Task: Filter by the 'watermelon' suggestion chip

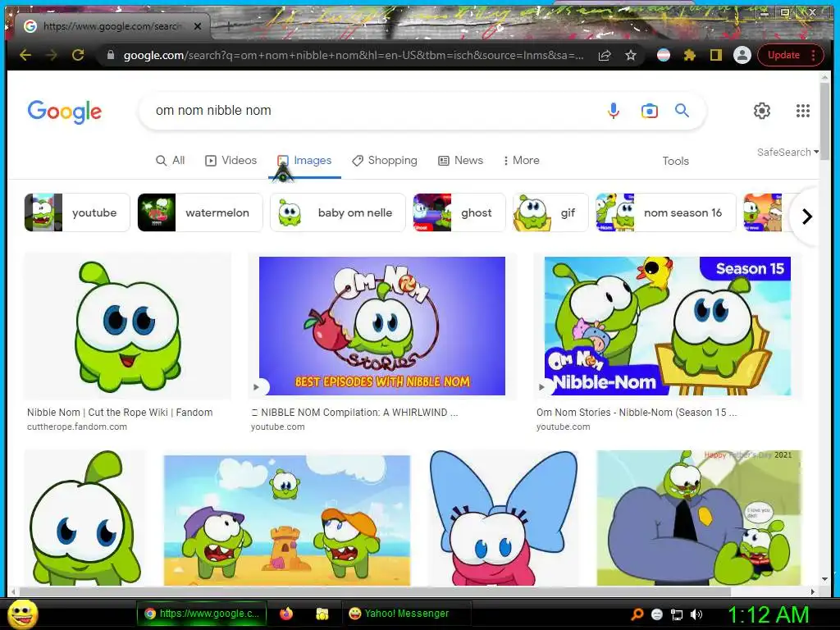Action: click(x=200, y=212)
